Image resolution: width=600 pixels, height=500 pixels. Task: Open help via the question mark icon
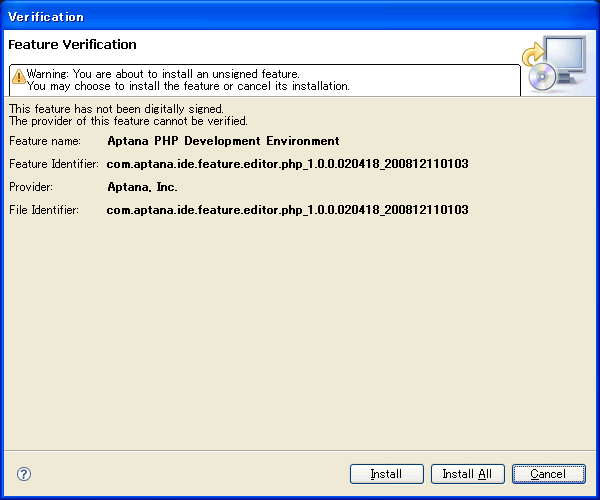(24, 474)
